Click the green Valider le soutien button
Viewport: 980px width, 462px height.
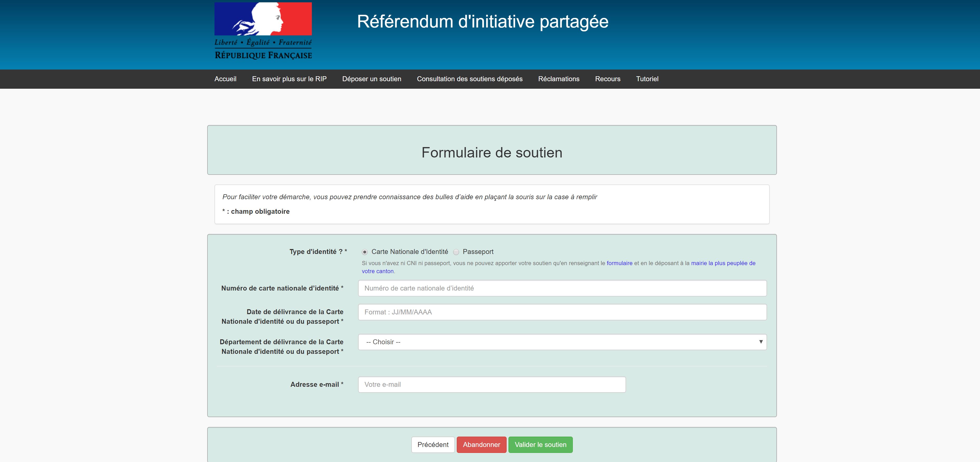540,445
